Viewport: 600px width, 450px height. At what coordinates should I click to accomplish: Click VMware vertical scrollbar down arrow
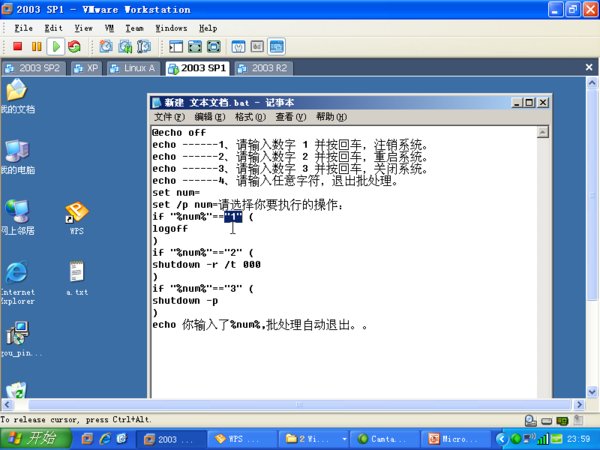(x=592, y=391)
